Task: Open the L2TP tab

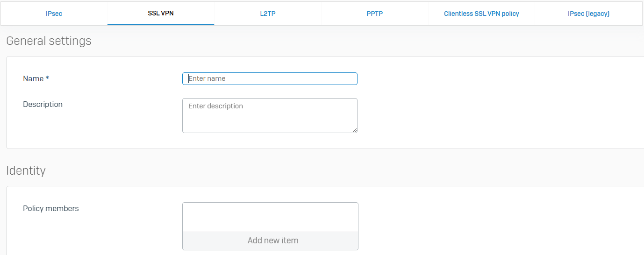Action: pos(268,14)
